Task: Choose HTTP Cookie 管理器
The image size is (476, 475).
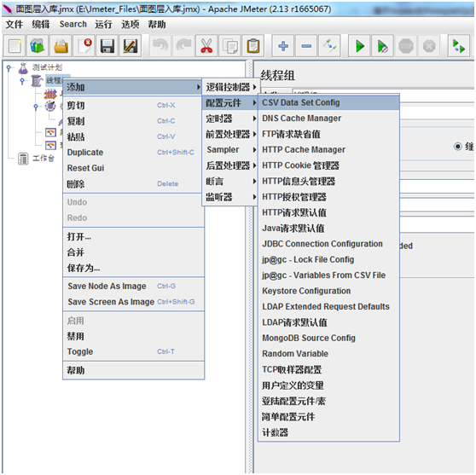Action: (328, 165)
